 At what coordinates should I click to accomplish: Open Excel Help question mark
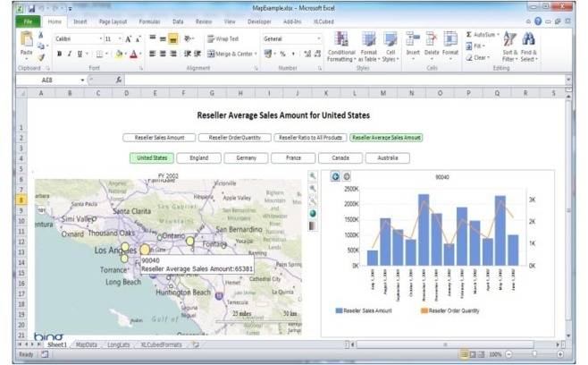[x=538, y=21]
